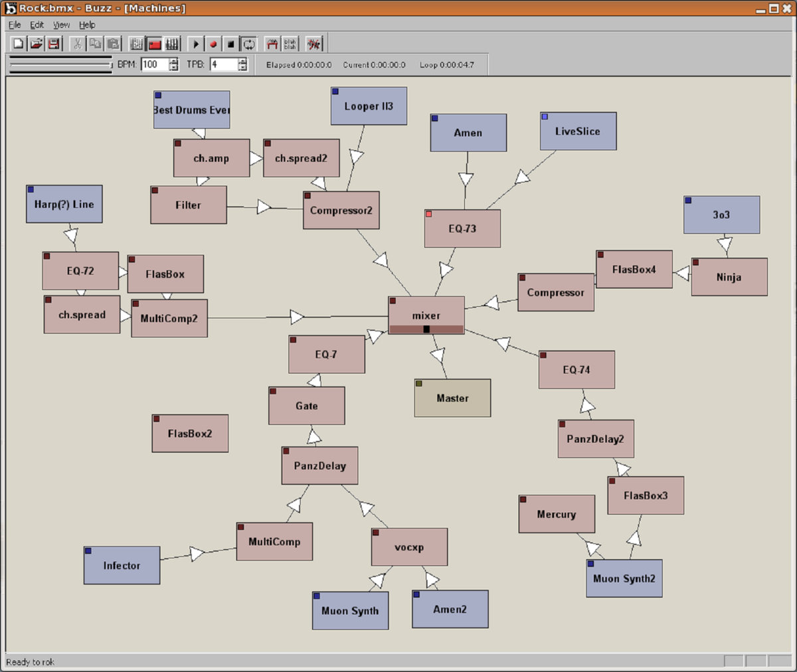Click the 'blah blah' info icon
The image size is (797, 672).
(290, 44)
